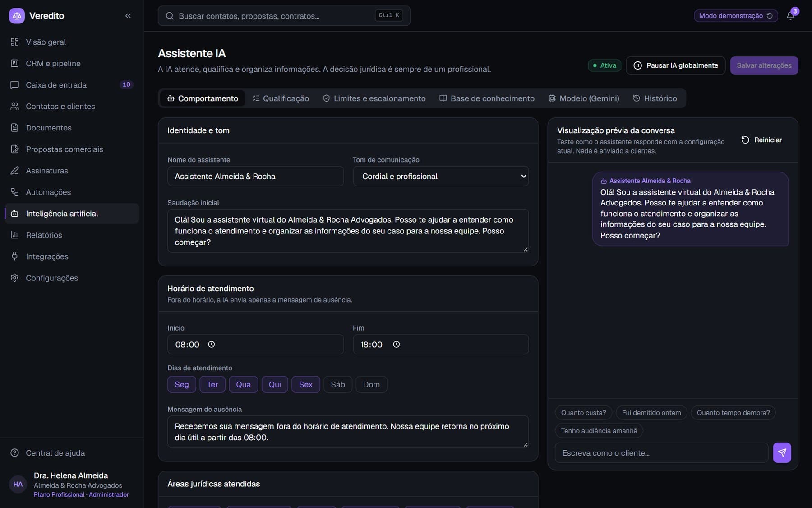The height and width of the screenshot is (508, 812).
Task: Open Integrações
Action: [x=72, y=256]
